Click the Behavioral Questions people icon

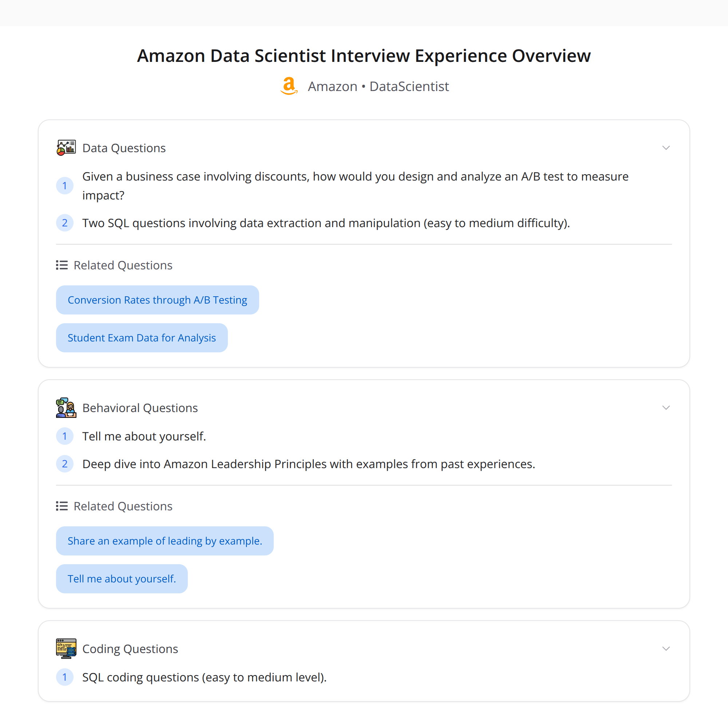coord(66,408)
